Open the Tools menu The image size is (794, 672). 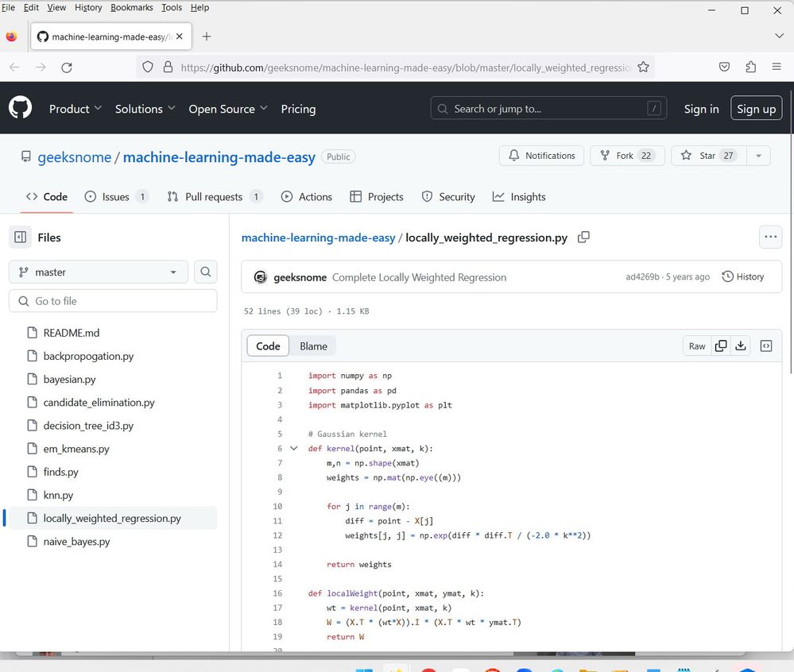coord(172,8)
